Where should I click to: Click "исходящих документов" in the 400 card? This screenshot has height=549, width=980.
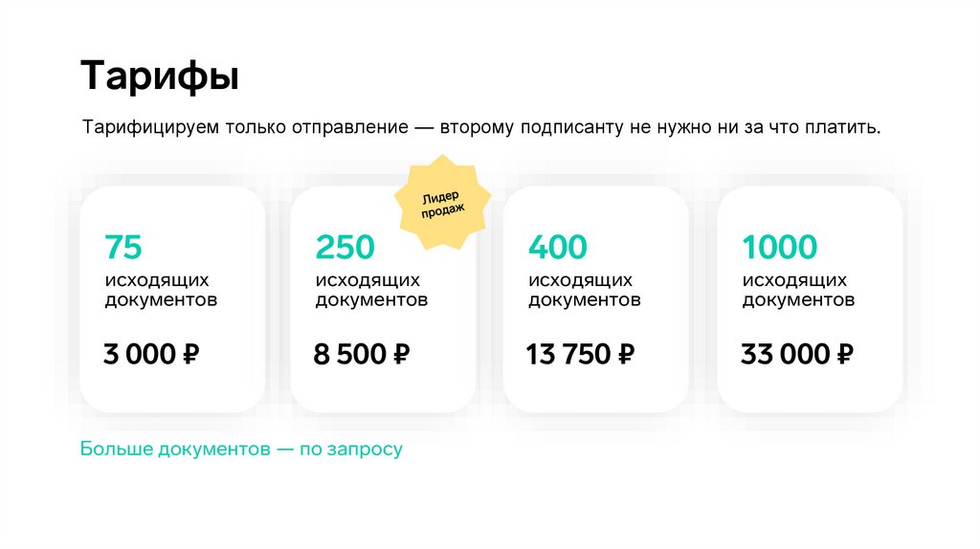pyautogui.click(x=584, y=290)
